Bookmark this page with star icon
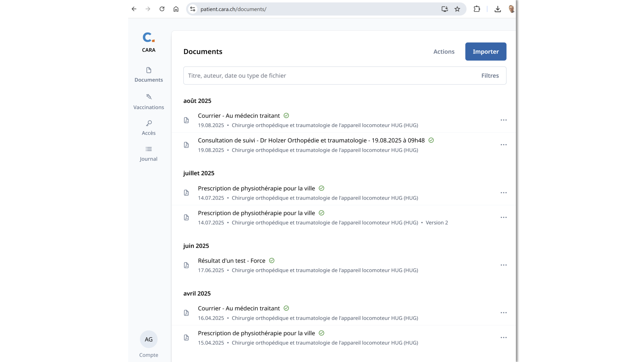The height and width of the screenshot is (362, 644). (x=457, y=9)
